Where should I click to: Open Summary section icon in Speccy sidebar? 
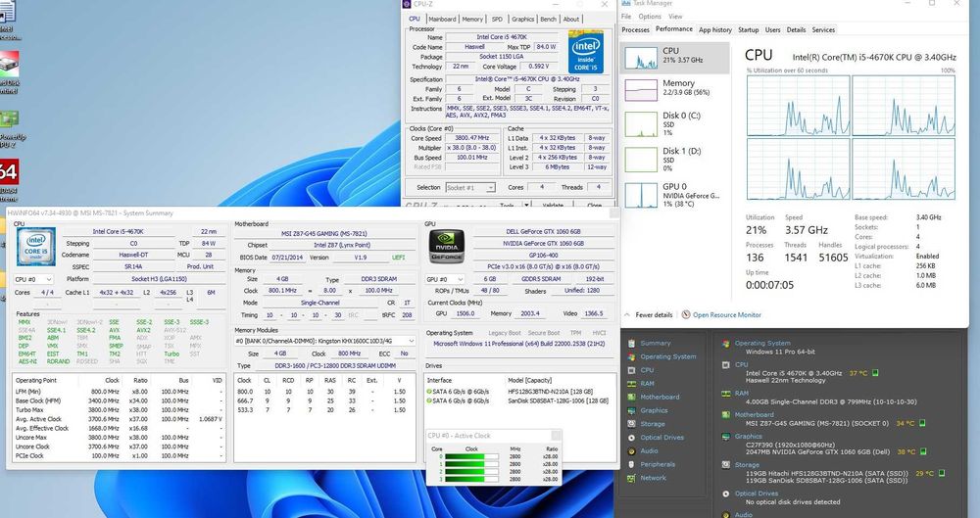(x=631, y=343)
